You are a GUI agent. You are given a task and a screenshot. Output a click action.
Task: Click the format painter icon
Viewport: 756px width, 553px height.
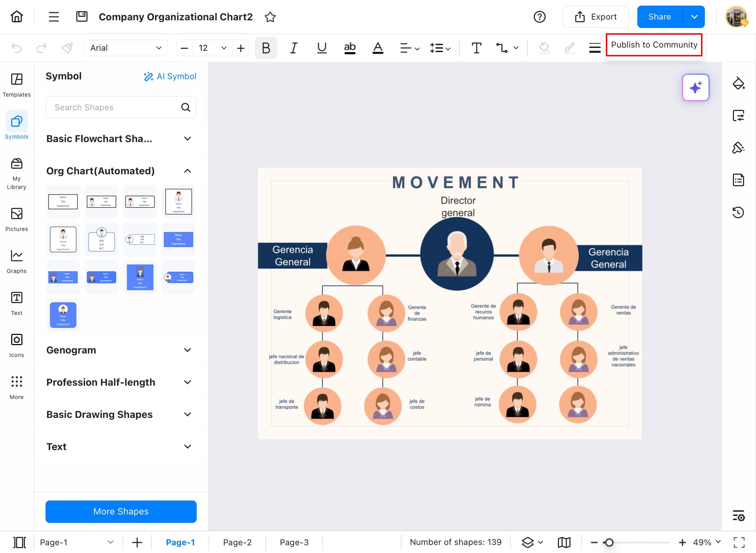click(x=67, y=48)
